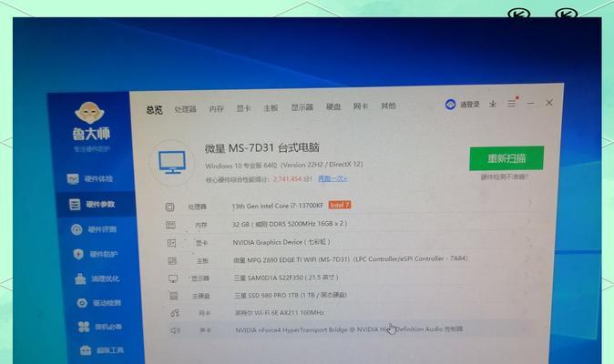This screenshot has height=364, width=614.
Task: Switch to the 显卡 tab
Action: (243, 108)
